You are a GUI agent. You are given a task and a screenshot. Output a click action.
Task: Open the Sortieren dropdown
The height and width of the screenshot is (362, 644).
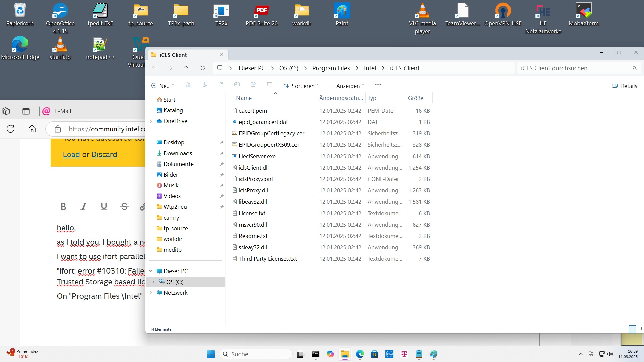pos(301,86)
